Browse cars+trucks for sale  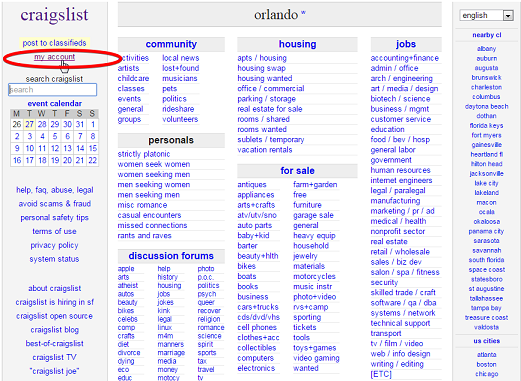click(258, 307)
